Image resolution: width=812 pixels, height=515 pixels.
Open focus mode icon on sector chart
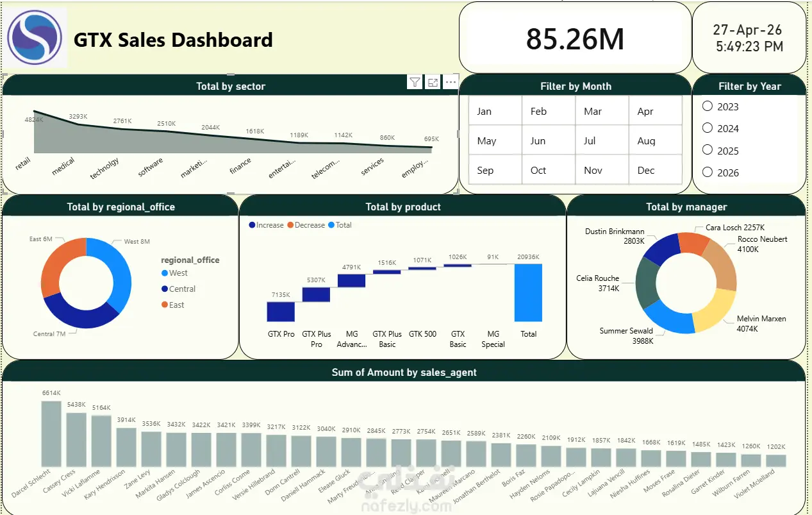point(433,82)
